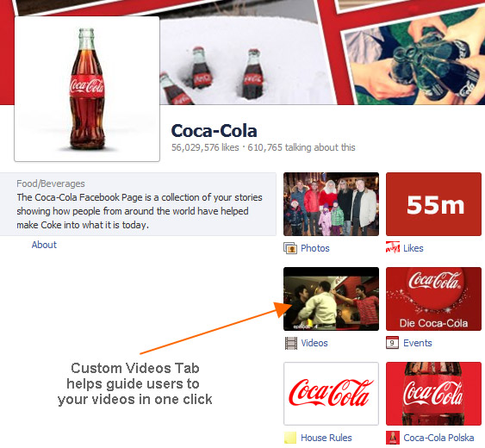The image size is (485, 448).
Task: Open the Videos link
Action: click(314, 343)
